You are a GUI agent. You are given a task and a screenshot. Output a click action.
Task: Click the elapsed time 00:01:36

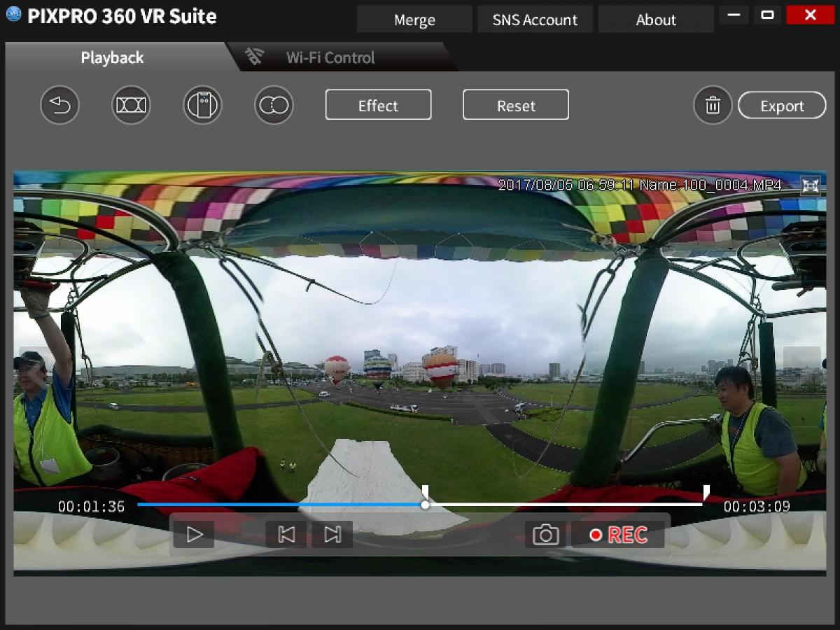coord(91,507)
